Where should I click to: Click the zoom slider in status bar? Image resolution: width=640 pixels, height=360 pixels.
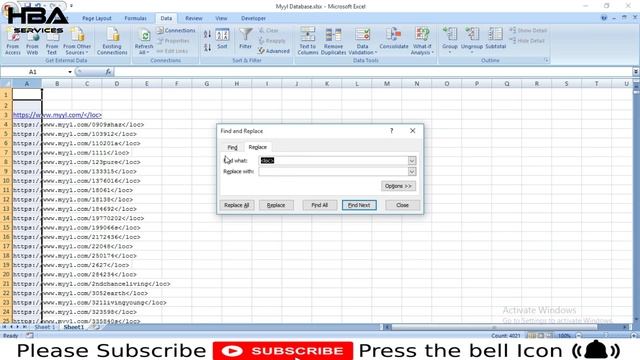(x=606, y=336)
